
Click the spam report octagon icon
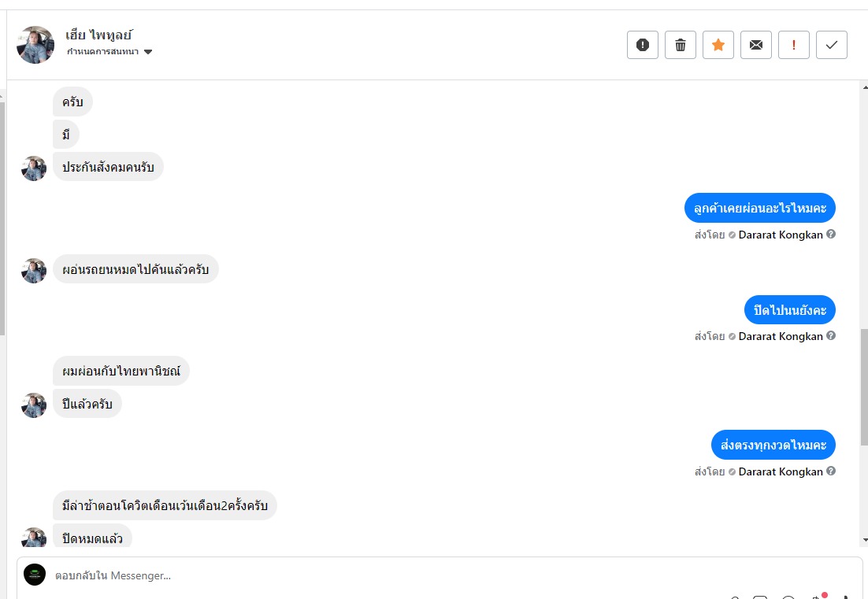642,45
